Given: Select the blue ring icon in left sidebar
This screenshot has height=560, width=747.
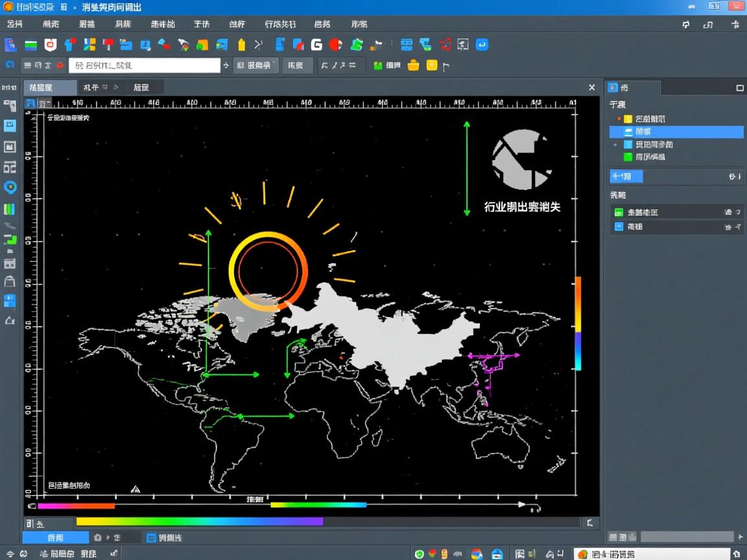Looking at the screenshot, I should [10, 187].
